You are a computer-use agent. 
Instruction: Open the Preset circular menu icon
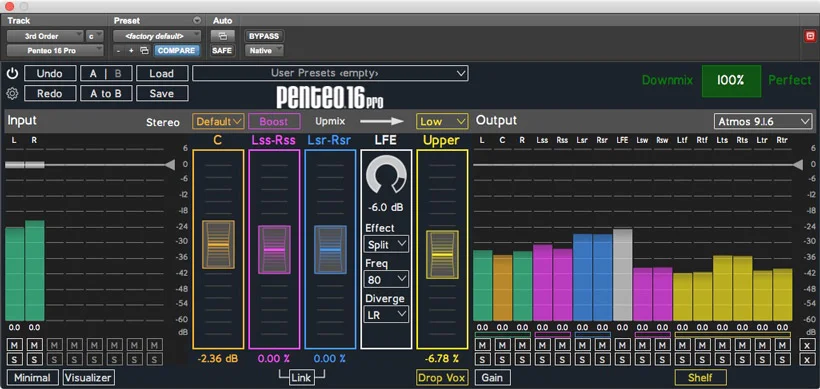click(x=197, y=21)
